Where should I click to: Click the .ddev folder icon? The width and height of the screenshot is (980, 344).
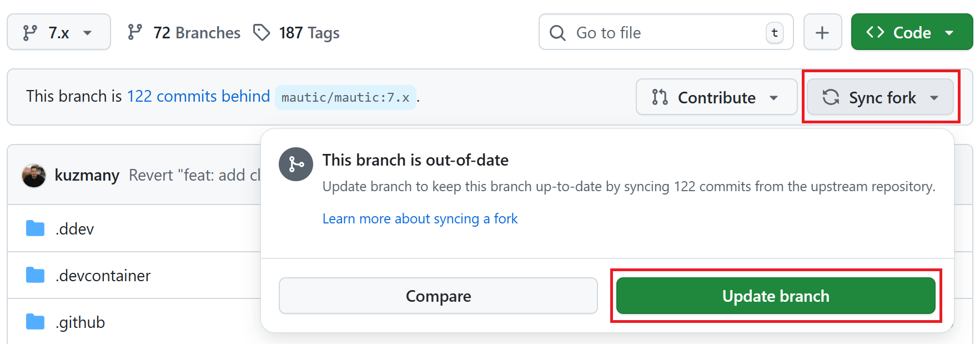(x=34, y=228)
